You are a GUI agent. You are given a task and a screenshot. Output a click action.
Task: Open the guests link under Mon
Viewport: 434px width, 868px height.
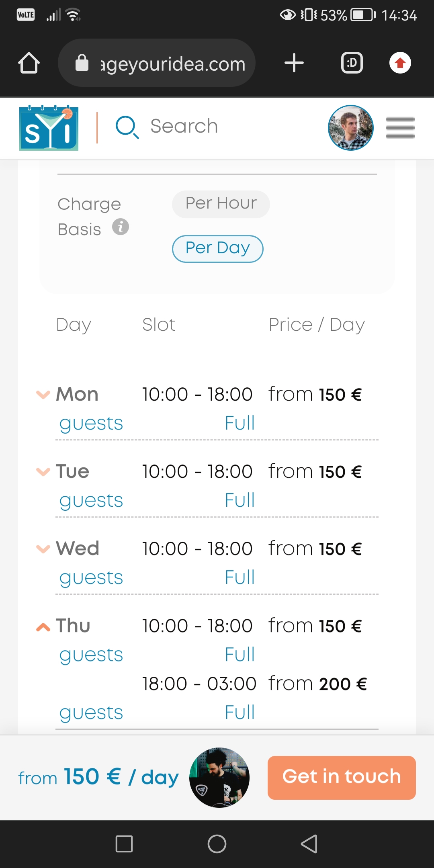pyautogui.click(x=91, y=424)
